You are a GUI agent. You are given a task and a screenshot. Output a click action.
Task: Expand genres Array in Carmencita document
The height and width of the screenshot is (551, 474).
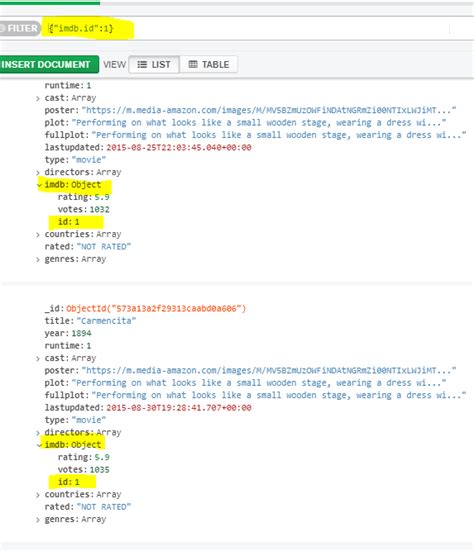[x=38, y=520]
